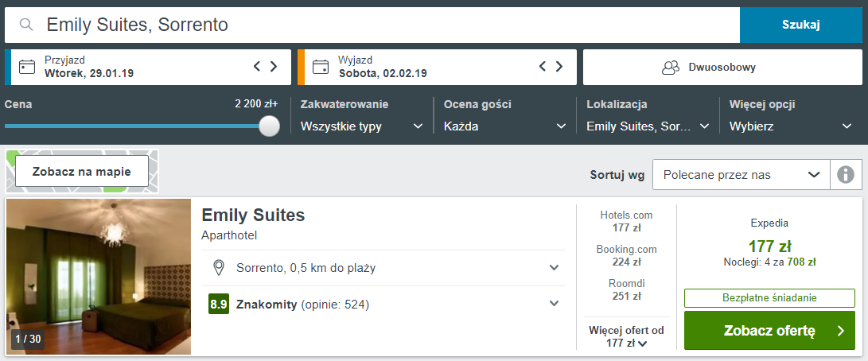Open the departure date calendar icon

(320, 67)
